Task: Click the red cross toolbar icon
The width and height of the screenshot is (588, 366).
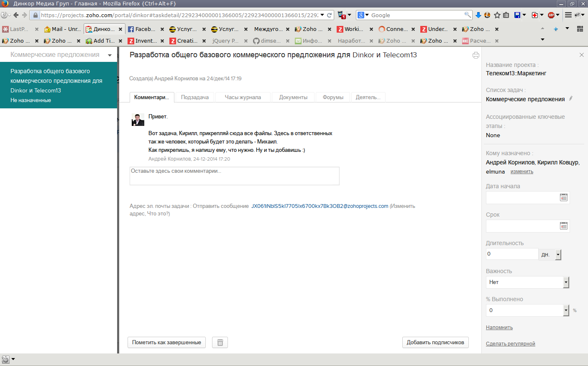Action: (x=534, y=15)
